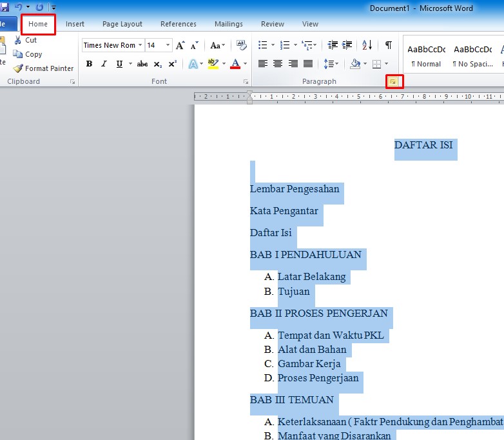Image resolution: width=504 pixels, height=440 pixels.
Task: Center align the selected text
Action: click(278, 64)
